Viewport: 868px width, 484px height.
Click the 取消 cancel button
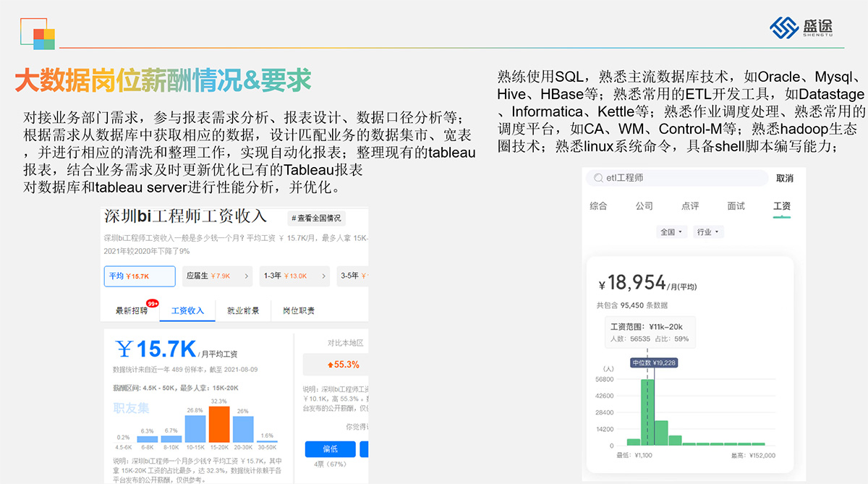coord(784,178)
